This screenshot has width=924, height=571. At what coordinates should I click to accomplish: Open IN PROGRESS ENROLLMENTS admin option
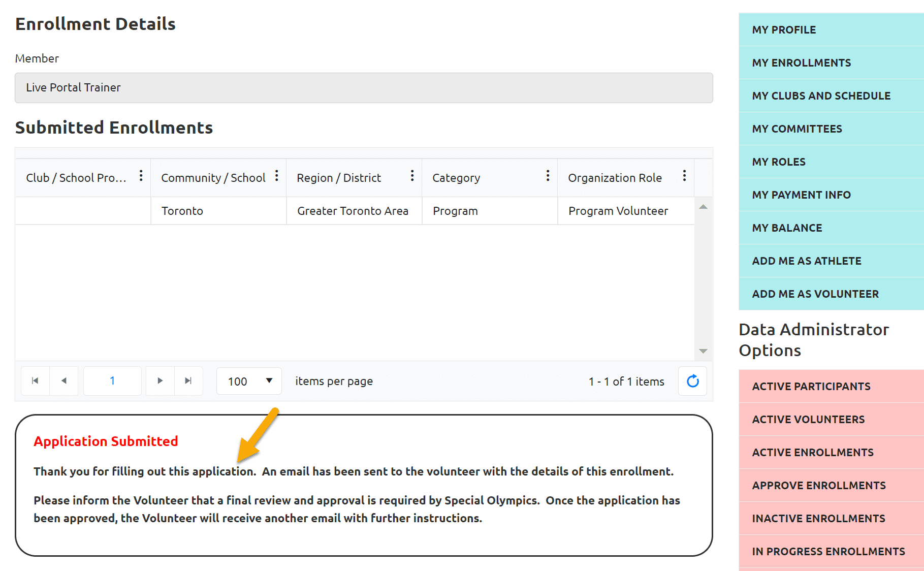coord(831,552)
